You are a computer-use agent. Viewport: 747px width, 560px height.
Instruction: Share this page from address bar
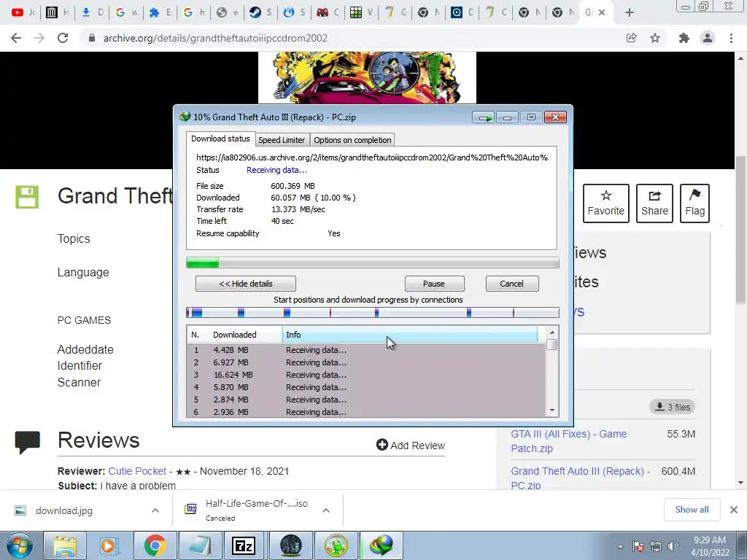[x=631, y=38]
